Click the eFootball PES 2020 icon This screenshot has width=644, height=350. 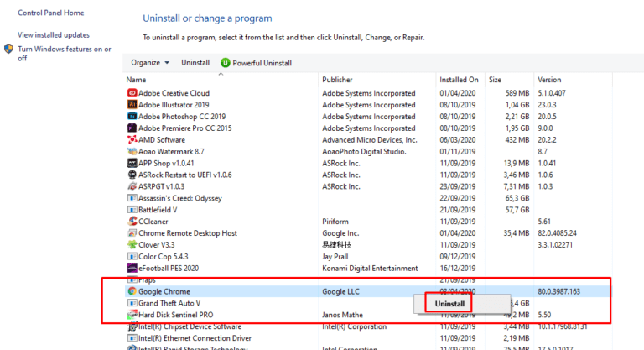coord(132,268)
